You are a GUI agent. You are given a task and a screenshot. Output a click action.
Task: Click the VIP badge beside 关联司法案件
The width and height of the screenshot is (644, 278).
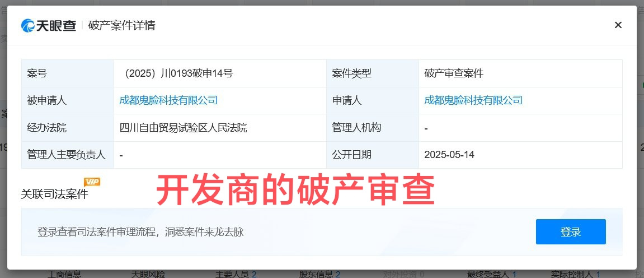(92, 182)
